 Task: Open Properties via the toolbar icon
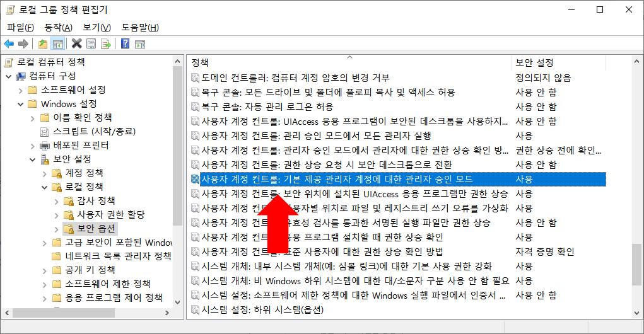(91, 44)
